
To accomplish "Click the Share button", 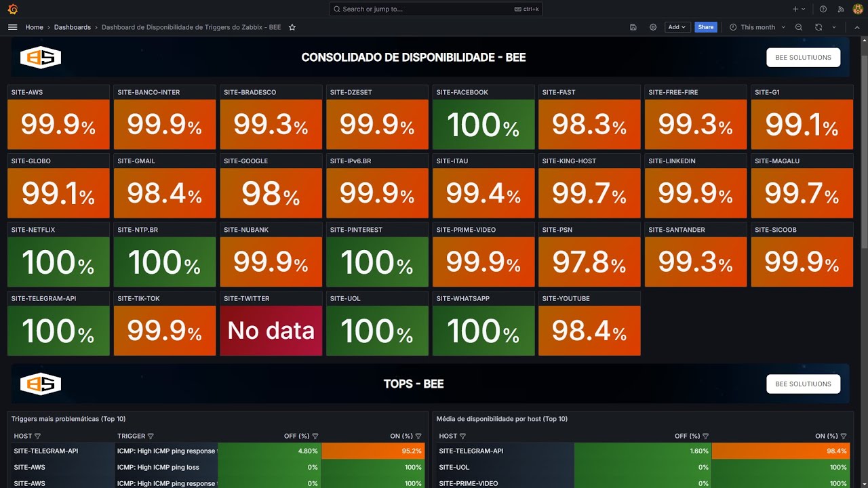I will (x=706, y=27).
